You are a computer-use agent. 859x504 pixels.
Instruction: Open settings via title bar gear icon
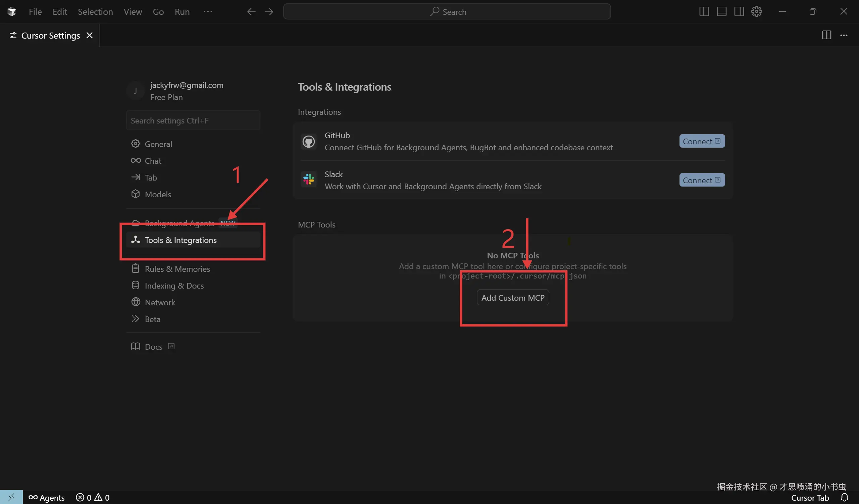pos(756,12)
